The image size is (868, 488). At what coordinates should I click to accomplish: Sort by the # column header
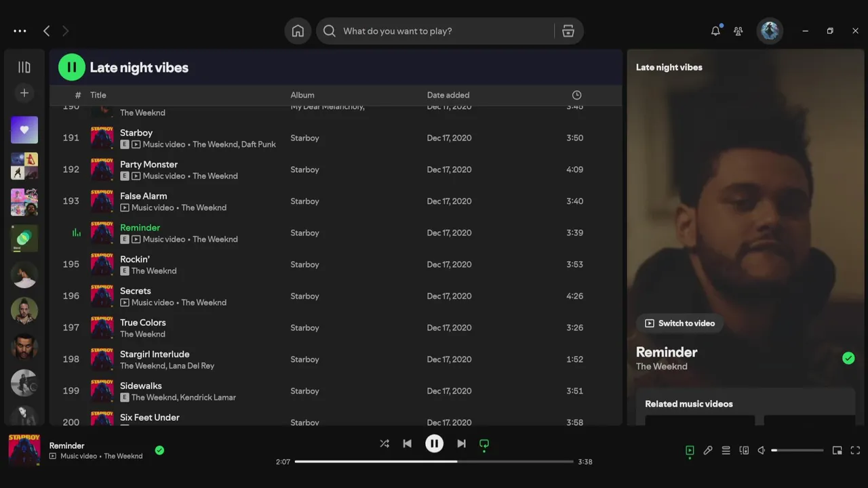[x=78, y=95]
